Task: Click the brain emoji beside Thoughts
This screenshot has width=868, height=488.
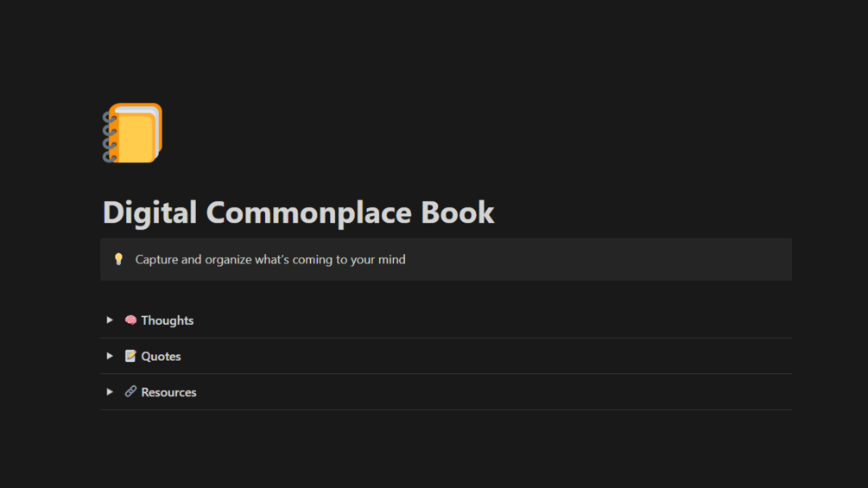Action: [130, 320]
